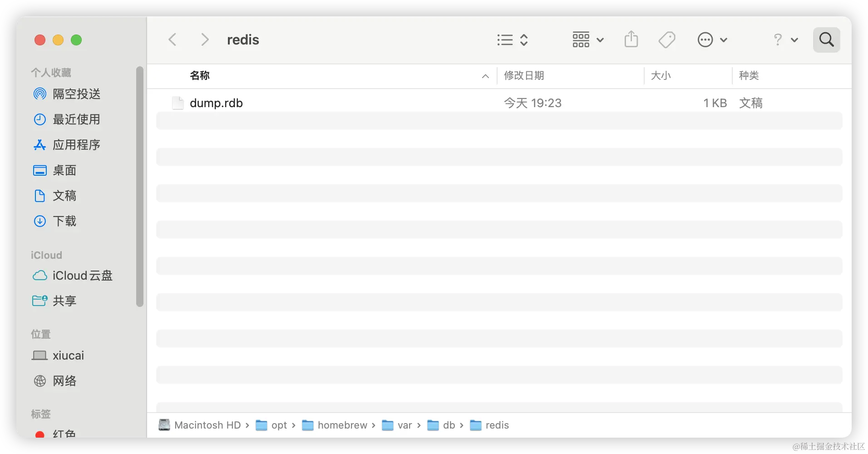
Task: Click var folder in path bar
Action: point(397,425)
